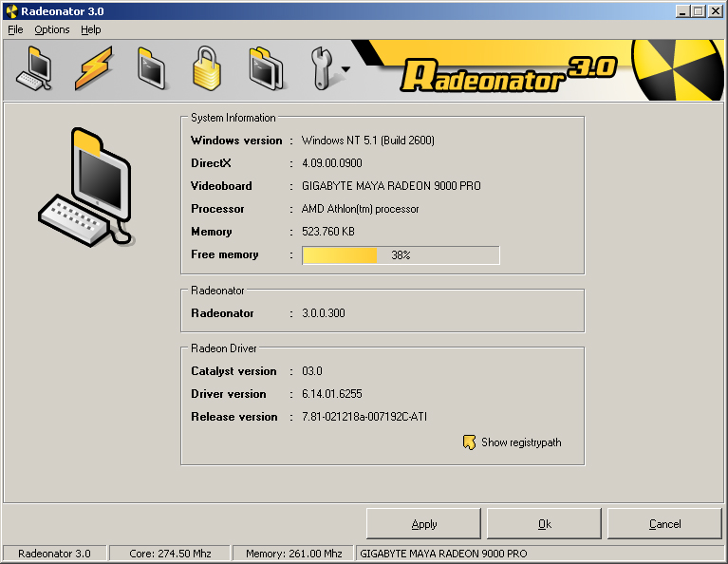Click the Apply button

click(423, 523)
